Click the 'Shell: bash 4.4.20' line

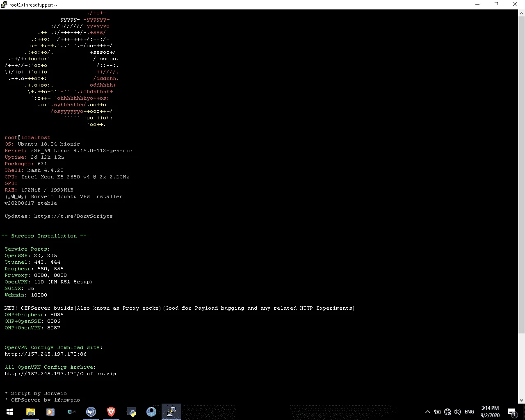(34, 170)
